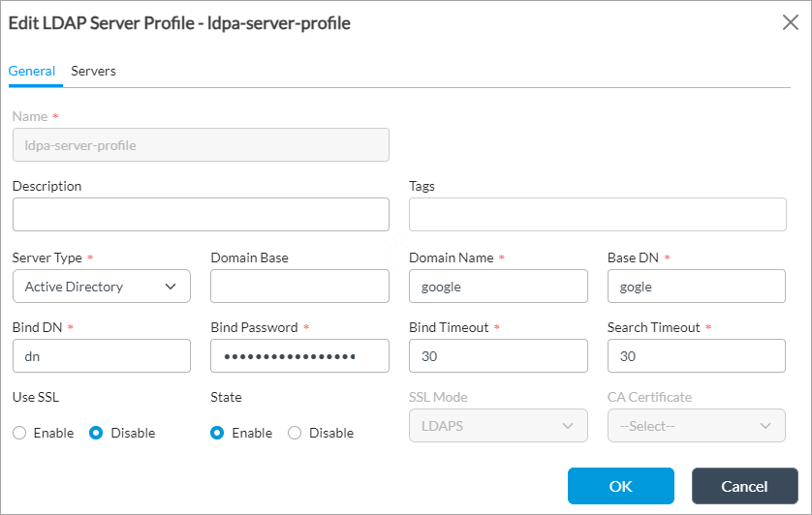Image resolution: width=812 pixels, height=515 pixels.
Task: Click the Bind DN field
Action: (102, 356)
